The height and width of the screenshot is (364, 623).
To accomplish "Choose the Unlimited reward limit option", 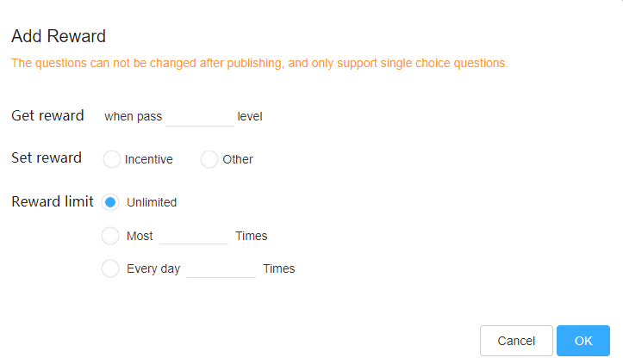I will [x=110, y=202].
